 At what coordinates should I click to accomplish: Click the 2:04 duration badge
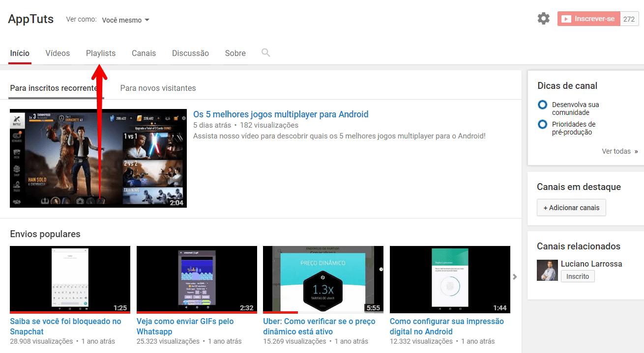click(x=176, y=202)
